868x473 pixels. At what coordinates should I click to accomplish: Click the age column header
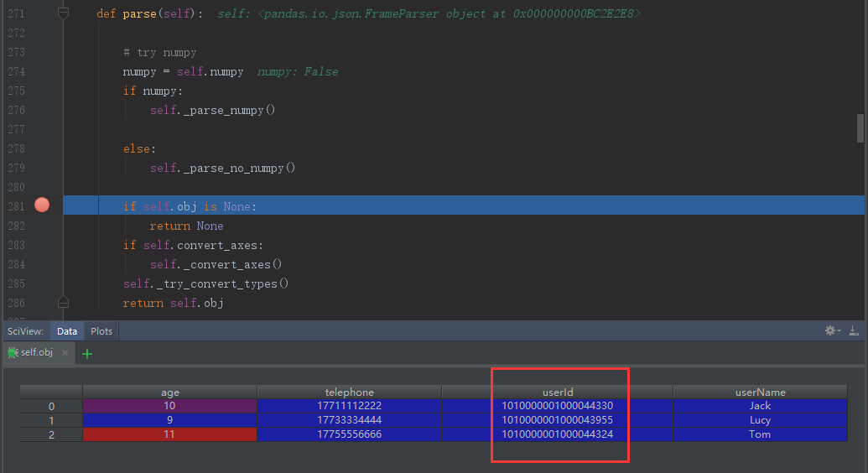tap(169, 392)
